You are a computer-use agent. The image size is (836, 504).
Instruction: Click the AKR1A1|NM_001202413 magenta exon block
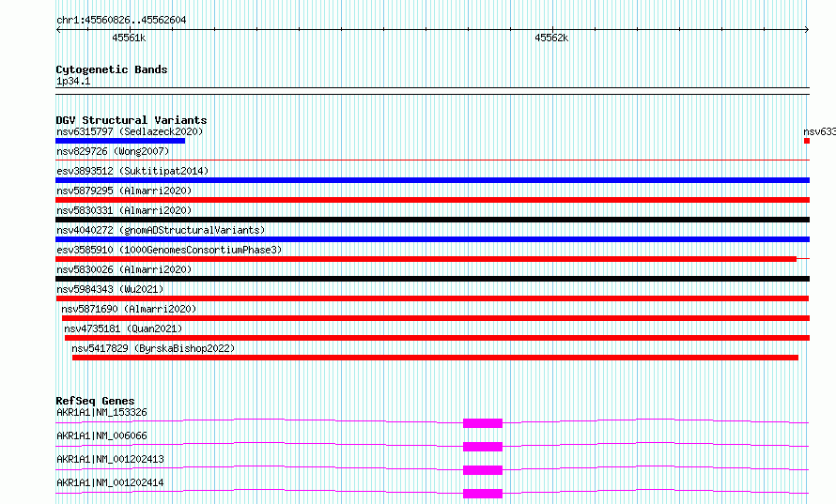tap(483, 470)
